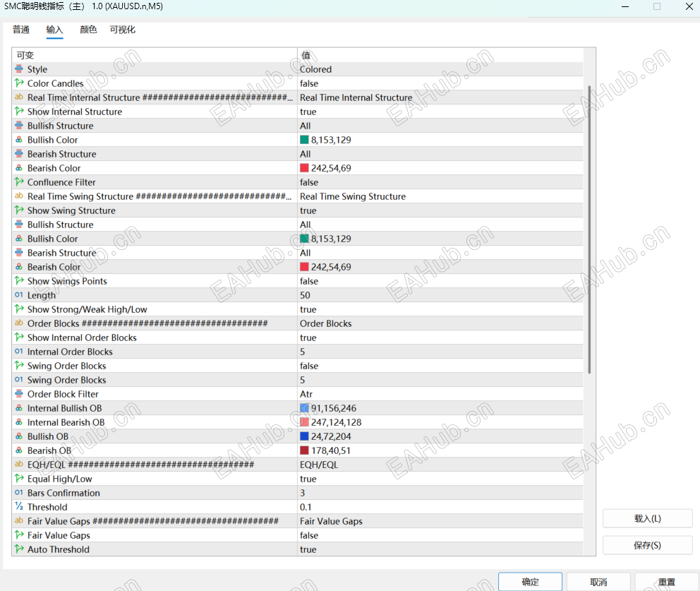
Task: Switch to the 普通 tab
Action: tap(21, 30)
